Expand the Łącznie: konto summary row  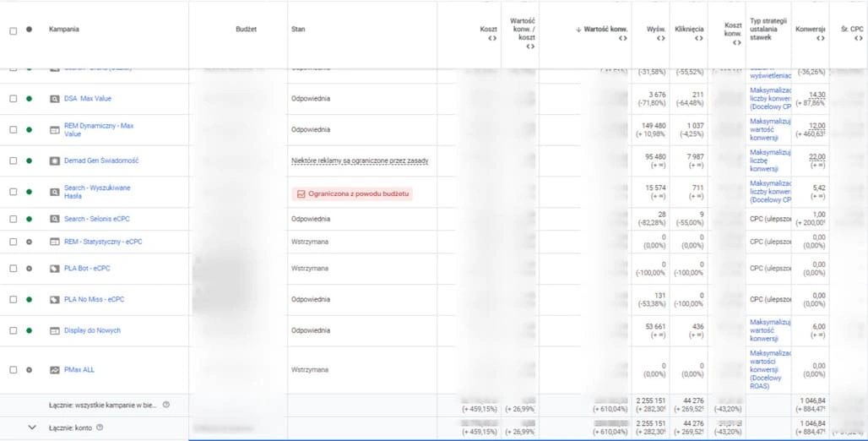(x=32, y=427)
